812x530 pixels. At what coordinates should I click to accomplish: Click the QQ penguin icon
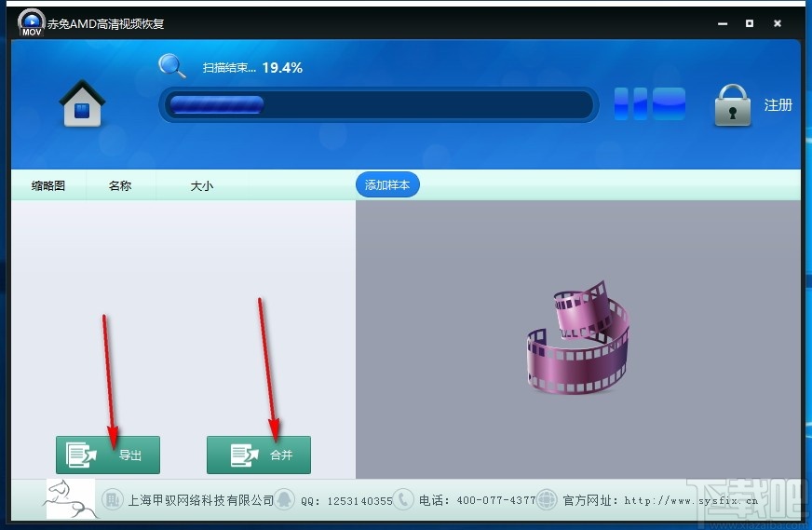pos(284,499)
